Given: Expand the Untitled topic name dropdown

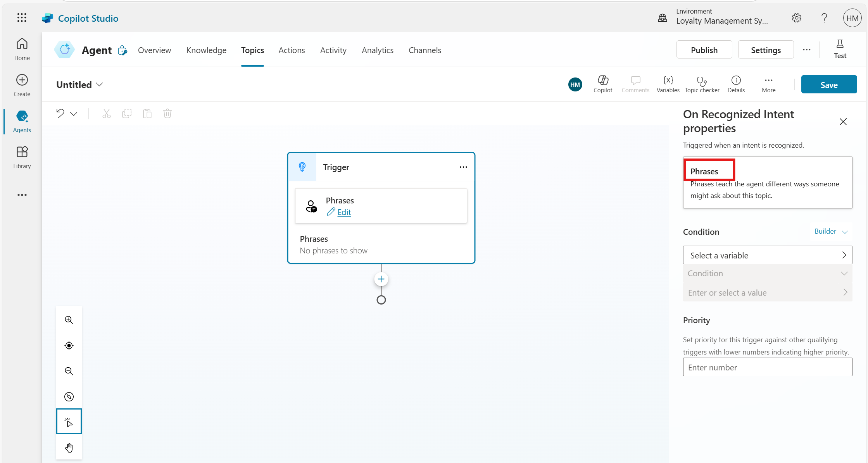Looking at the screenshot, I should pyautogui.click(x=100, y=84).
